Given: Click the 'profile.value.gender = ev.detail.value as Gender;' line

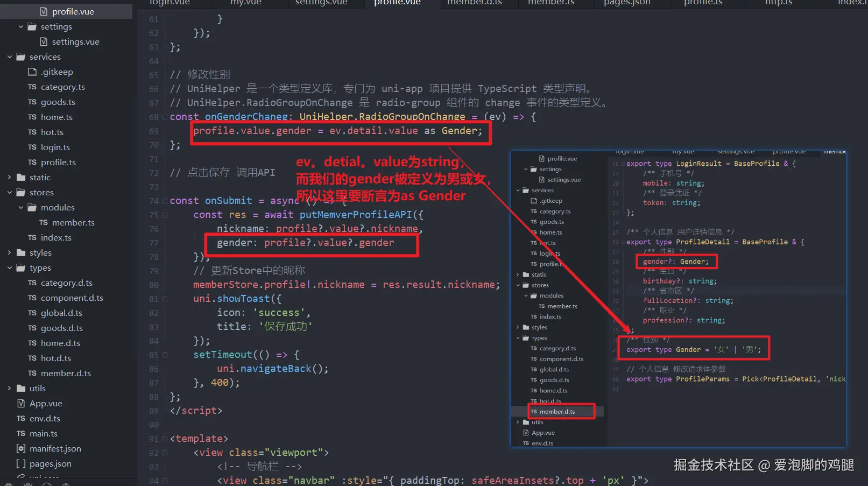Looking at the screenshot, I should pos(338,131).
